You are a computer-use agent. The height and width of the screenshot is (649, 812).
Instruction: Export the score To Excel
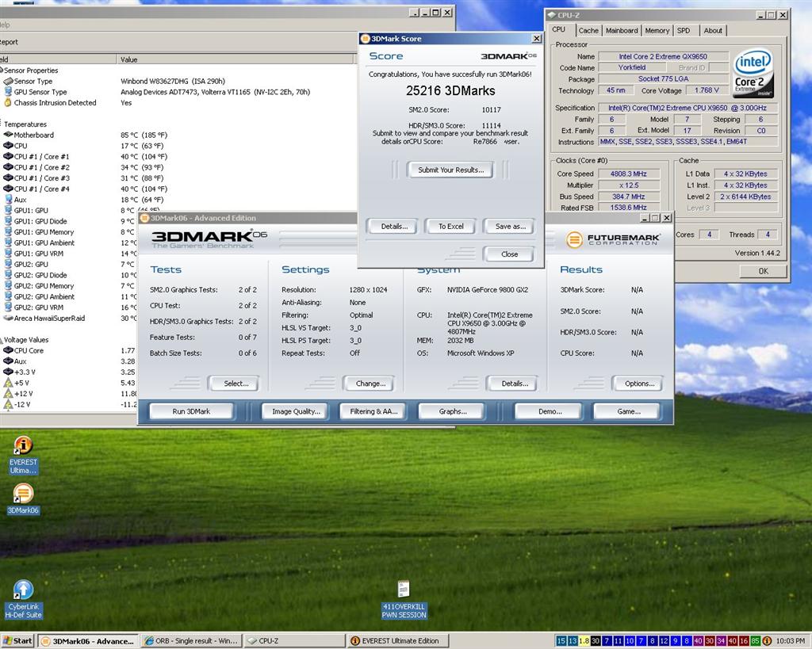point(450,226)
